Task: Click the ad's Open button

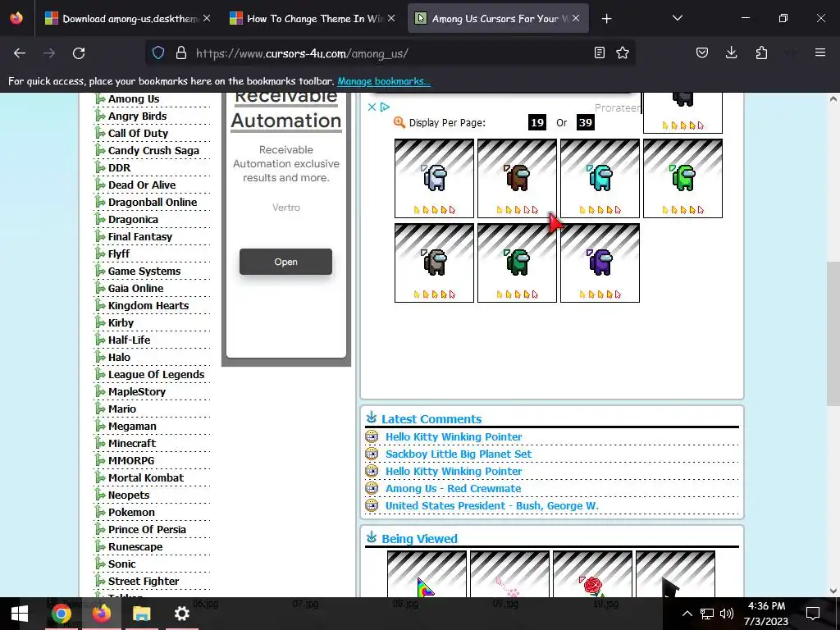Action: pyautogui.click(x=285, y=262)
